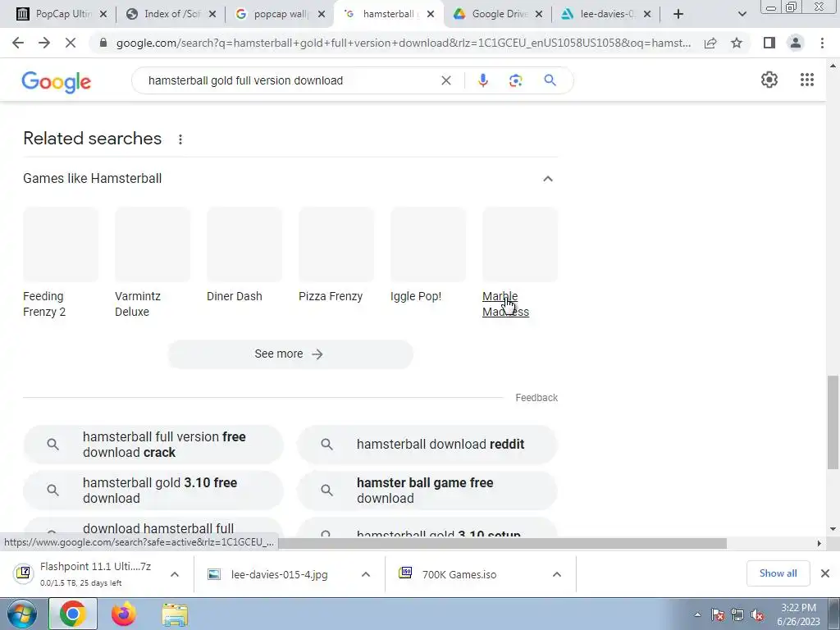
Task: Search hamsterball download reddit
Action: pos(427,445)
